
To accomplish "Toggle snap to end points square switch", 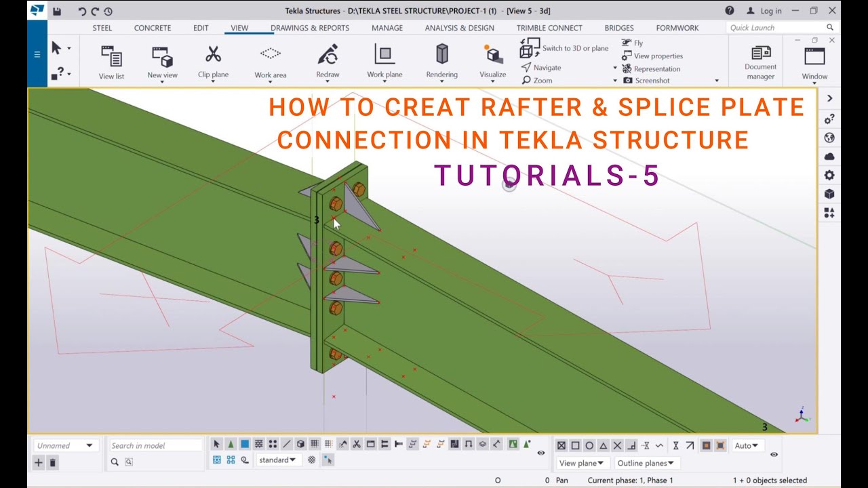I will (575, 445).
